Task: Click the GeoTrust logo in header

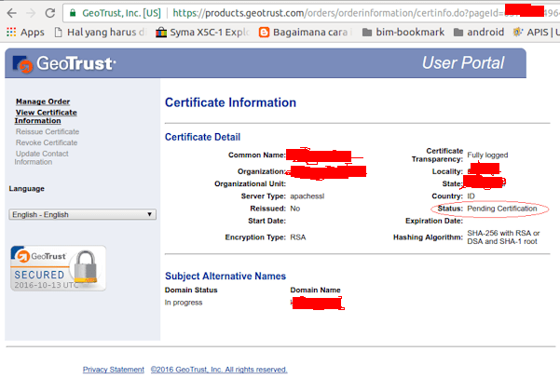Action: tap(64, 63)
